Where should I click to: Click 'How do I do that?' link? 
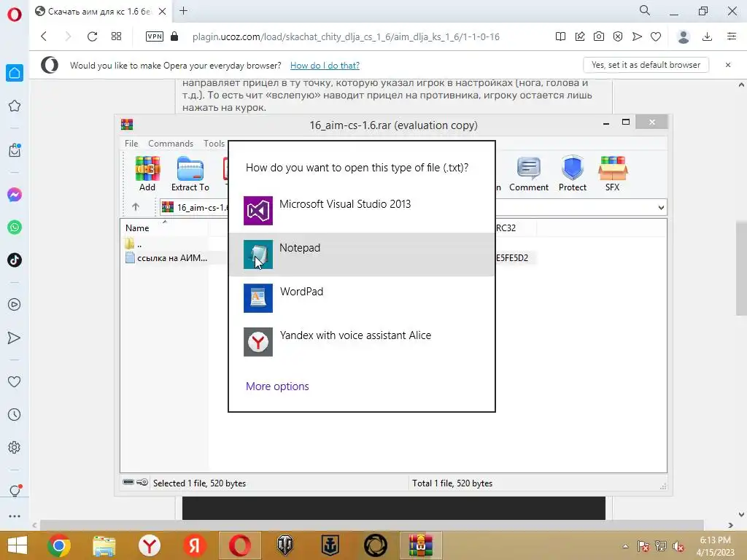pos(325,65)
